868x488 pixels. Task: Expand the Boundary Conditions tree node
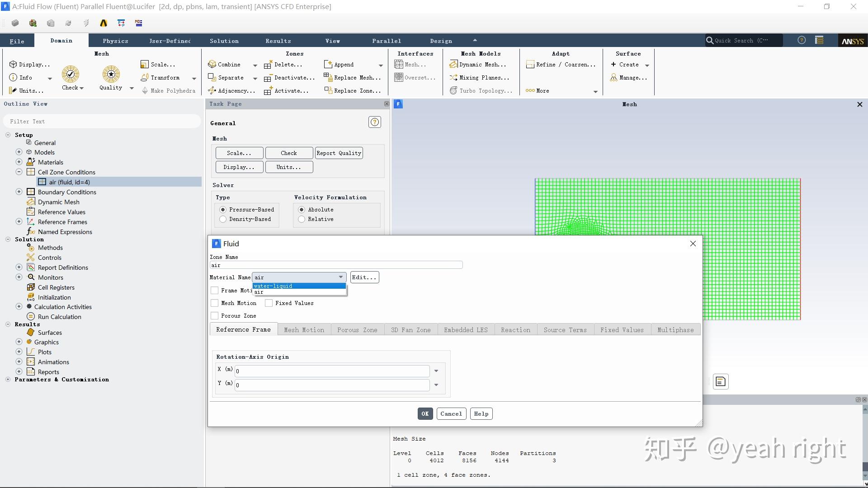(19, 192)
